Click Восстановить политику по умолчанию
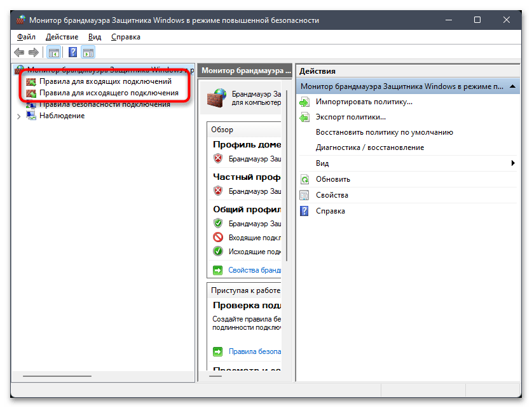 [x=385, y=132]
